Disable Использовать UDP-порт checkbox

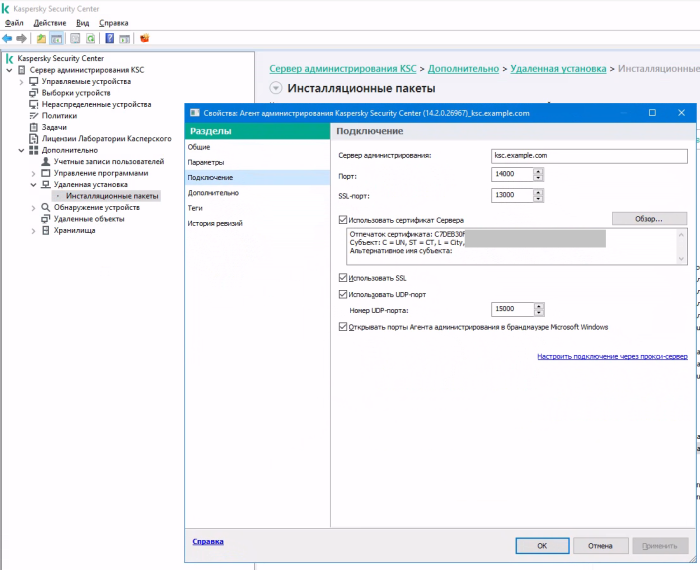click(344, 295)
